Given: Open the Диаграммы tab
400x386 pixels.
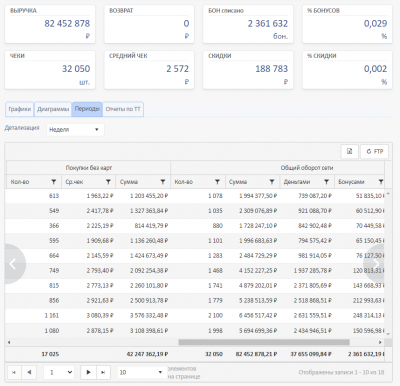Looking at the screenshot, I should pos(53,109).
